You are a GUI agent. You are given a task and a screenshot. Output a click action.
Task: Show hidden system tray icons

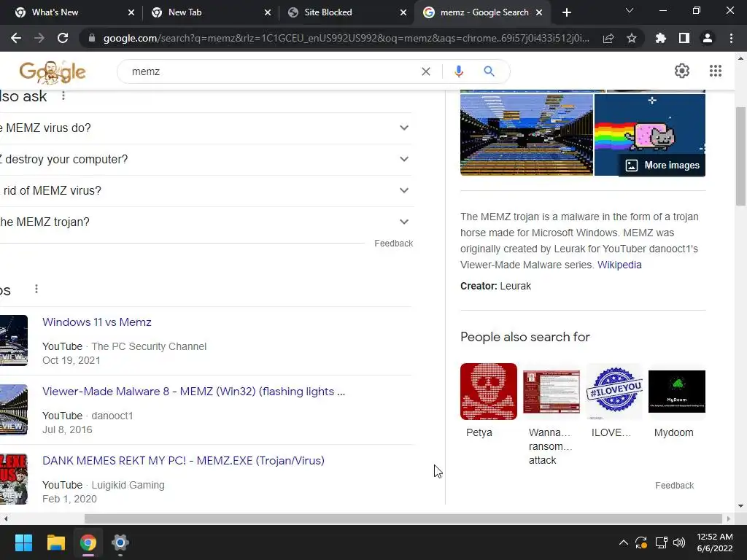tap(623, 542)
